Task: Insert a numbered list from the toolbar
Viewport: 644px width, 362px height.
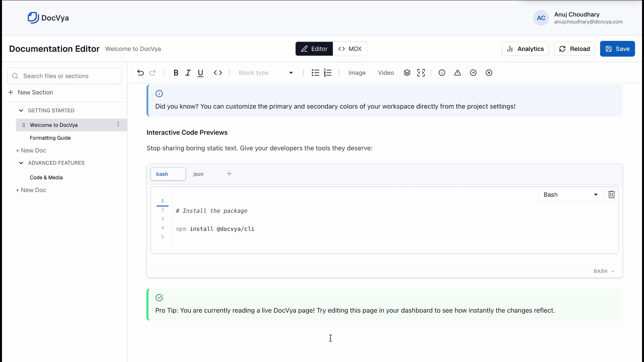Action: coord(328,73)
